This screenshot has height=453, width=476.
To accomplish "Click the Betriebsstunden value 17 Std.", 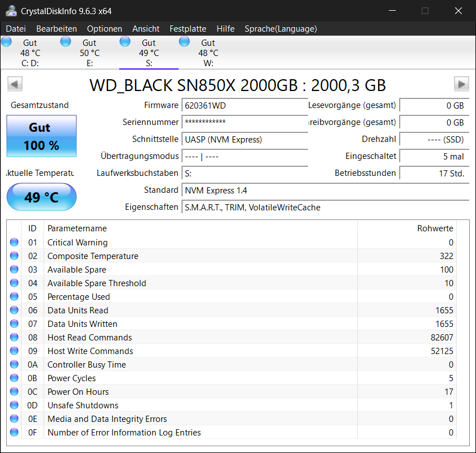I will pos(434,174).
